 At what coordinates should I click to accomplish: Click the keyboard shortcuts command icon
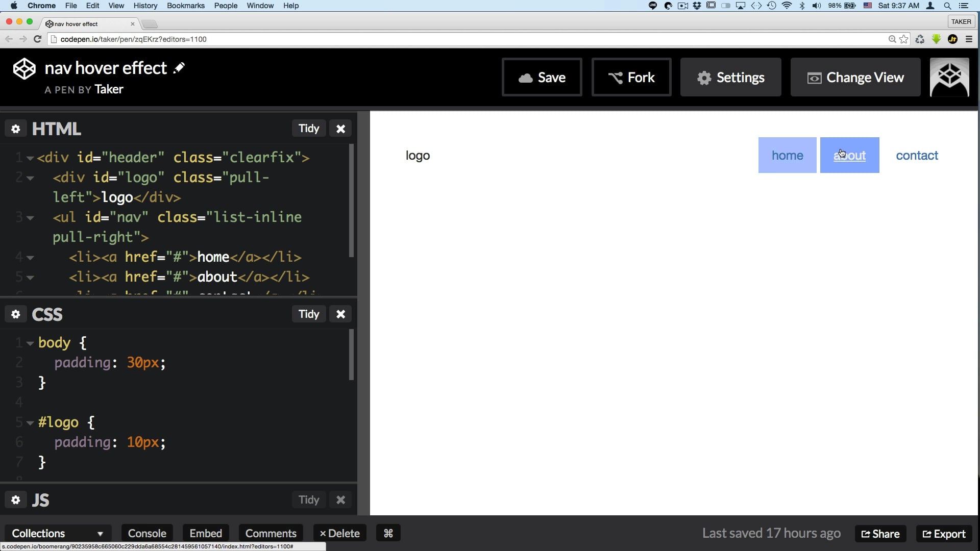point(388,533)
